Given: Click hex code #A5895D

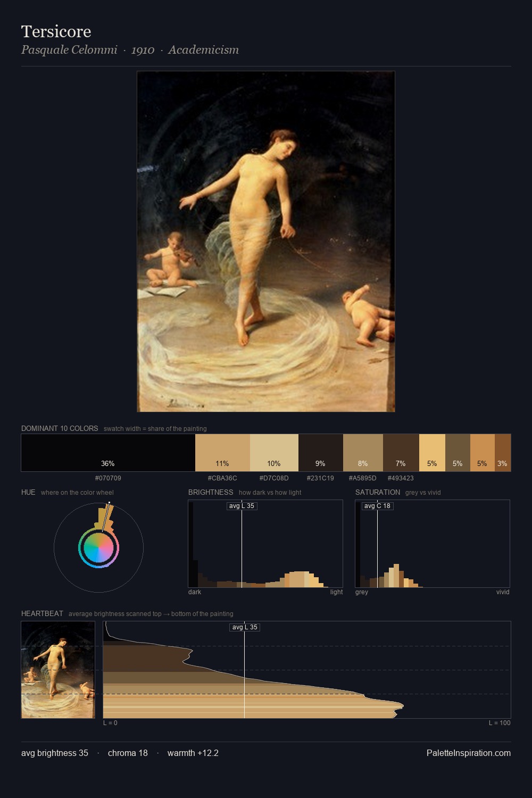Looking at the screenshot, I should tap(362, 478).
